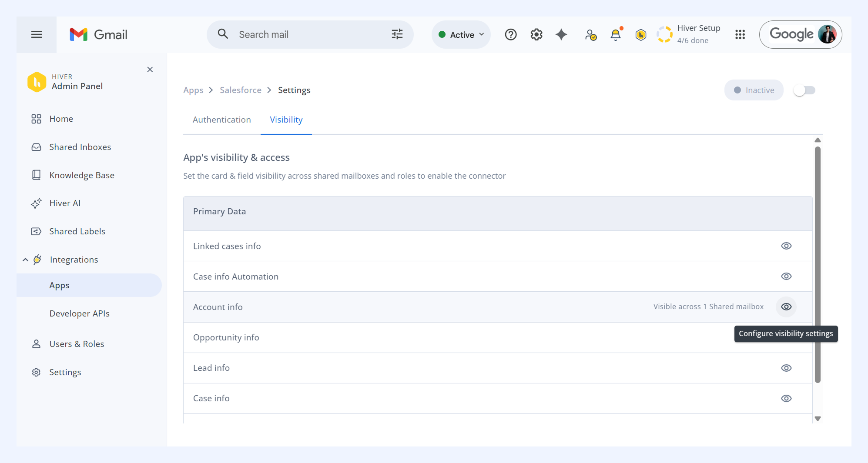Click the scrollbar down arrow
The height and width of the screenshot is (463, 868).
pyautogui.click(x=818, y=419)
